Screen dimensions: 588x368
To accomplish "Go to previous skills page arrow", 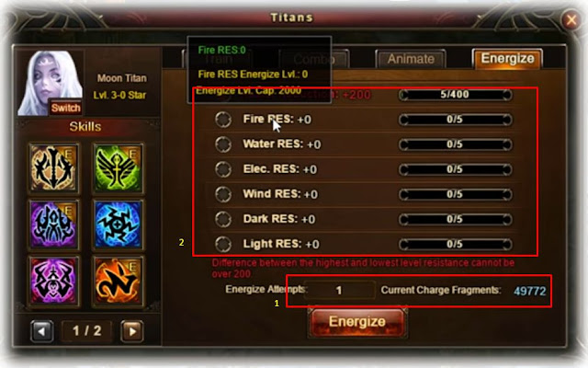I will [x=41, y=331].
